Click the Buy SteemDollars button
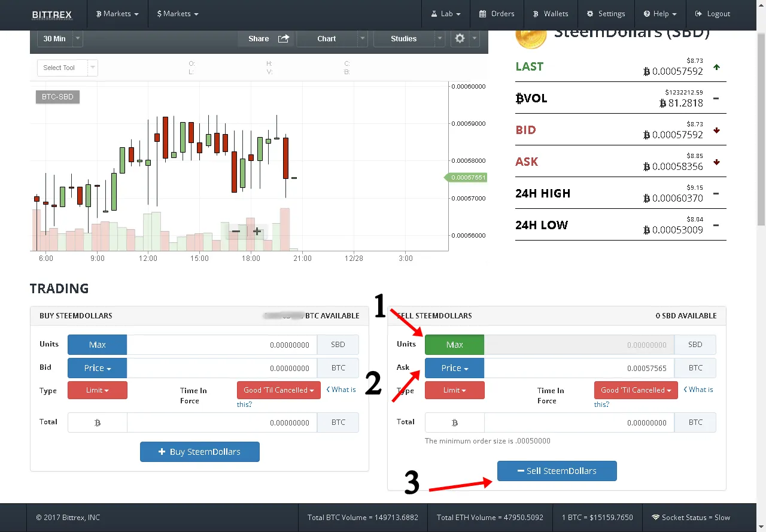Image resolution: width=766 pixels, height=532 pixels. point(200,452)
